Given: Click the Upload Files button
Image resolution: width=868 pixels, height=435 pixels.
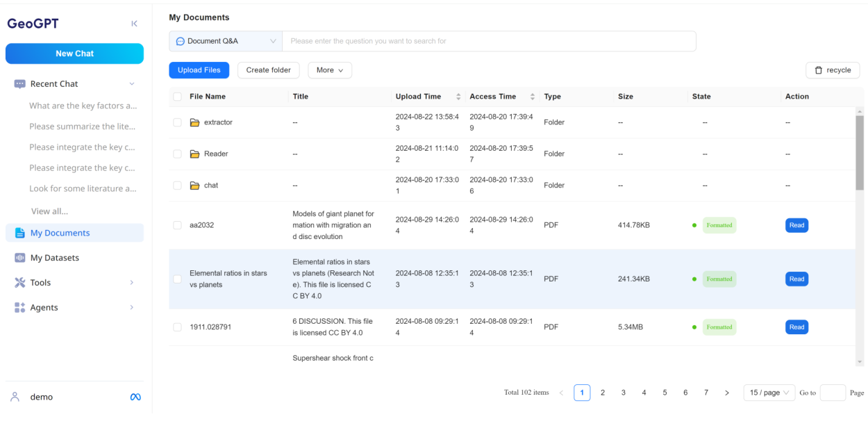Looking at the screenshot, I should click(x=199, y=70).
